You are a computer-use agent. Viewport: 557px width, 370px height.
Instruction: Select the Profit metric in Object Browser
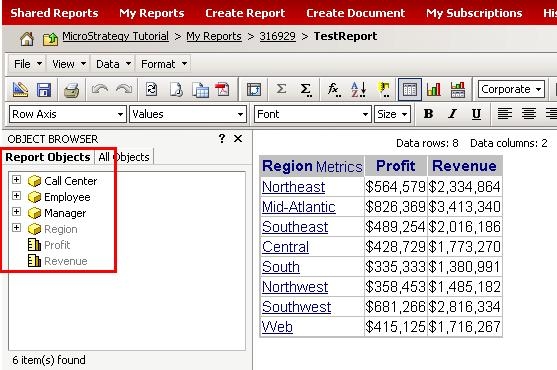pos(57,245)
